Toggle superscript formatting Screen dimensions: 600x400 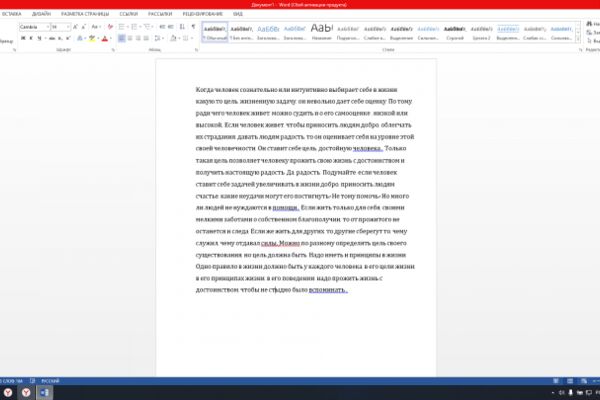point(68,38)
